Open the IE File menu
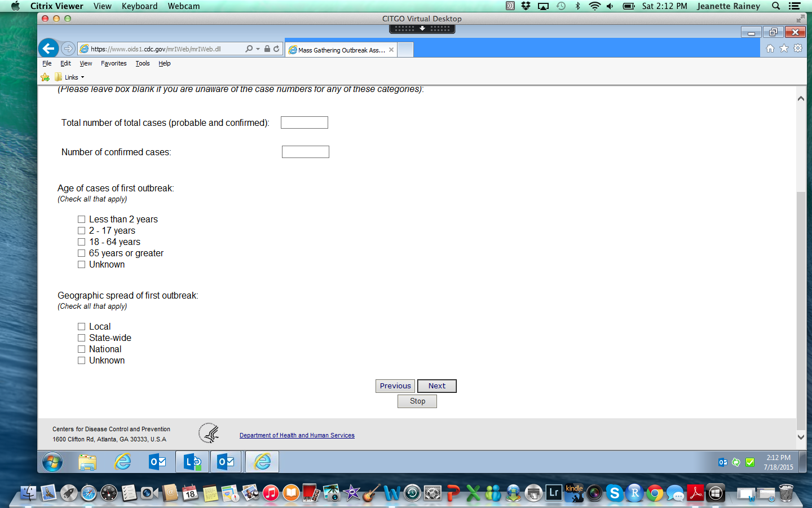This screenshot has height=508, width=812. (x=47, y=63)
